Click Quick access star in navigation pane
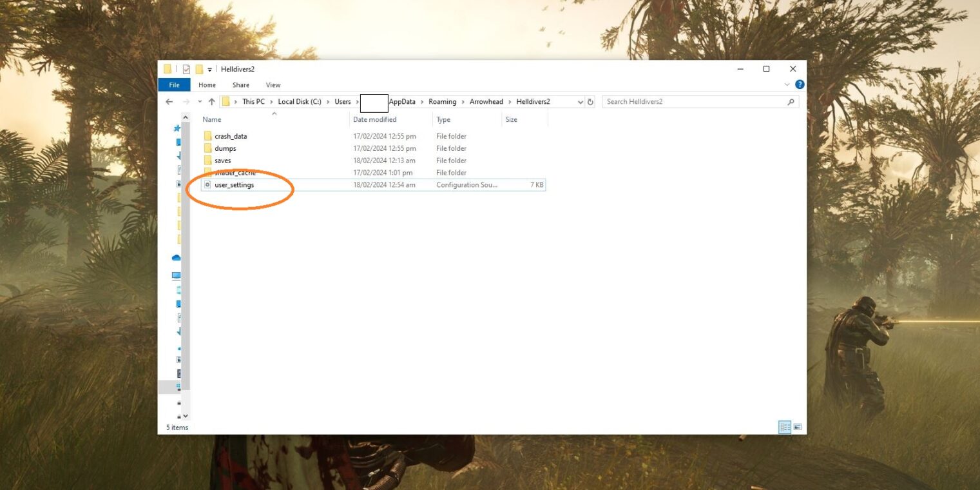The image size is (980, 490). 177,128
